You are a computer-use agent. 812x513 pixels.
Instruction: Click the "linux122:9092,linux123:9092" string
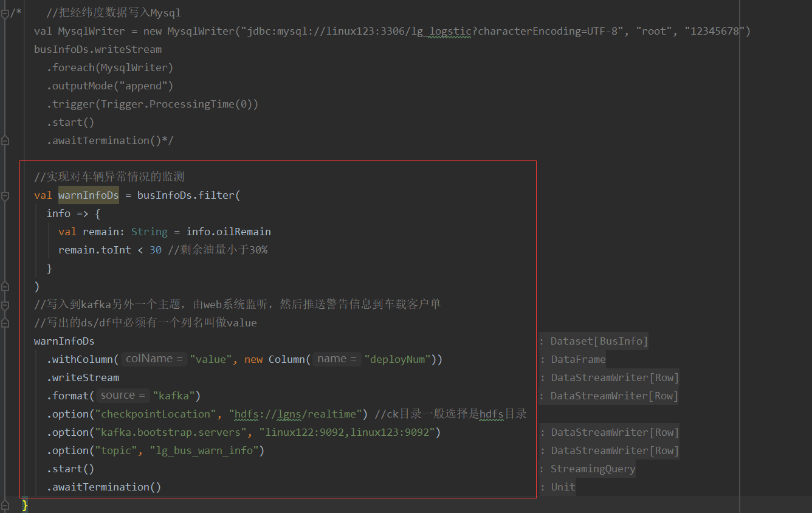[x=347, y=432]
